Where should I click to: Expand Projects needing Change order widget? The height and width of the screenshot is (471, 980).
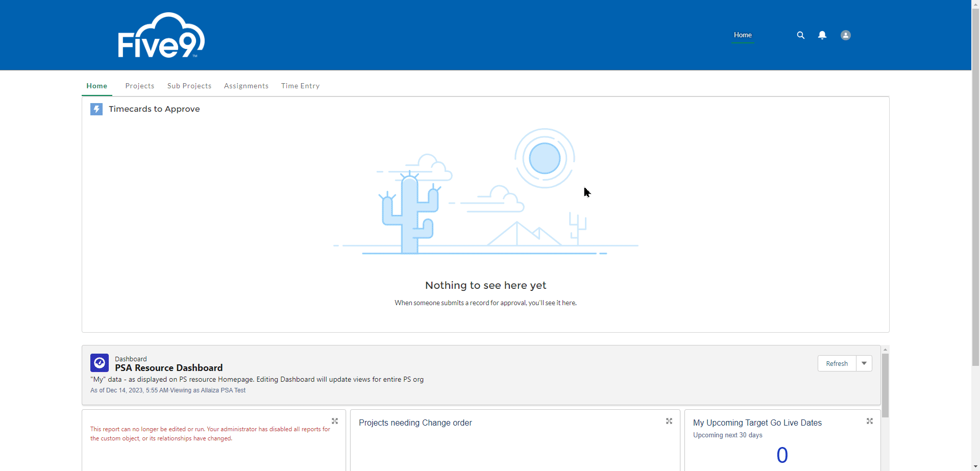(669, 421)
